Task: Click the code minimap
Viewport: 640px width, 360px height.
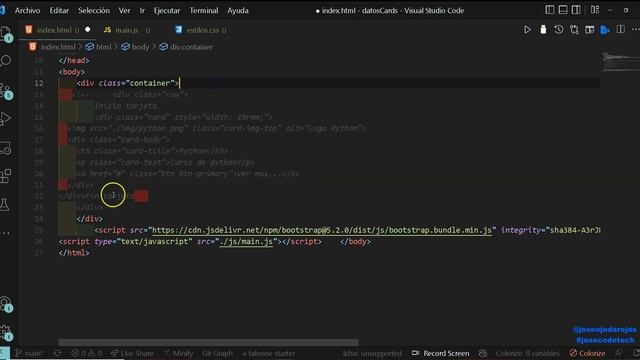Action: coord(620,62)
